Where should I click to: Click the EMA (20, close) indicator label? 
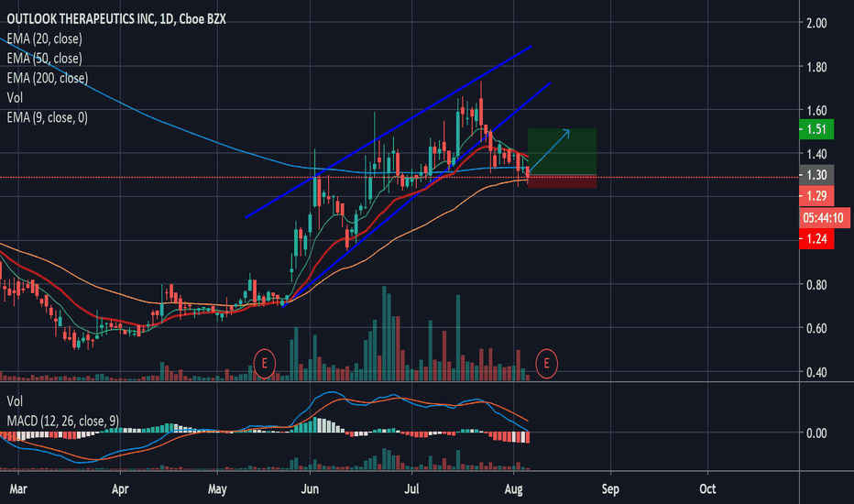pos(44,38)
